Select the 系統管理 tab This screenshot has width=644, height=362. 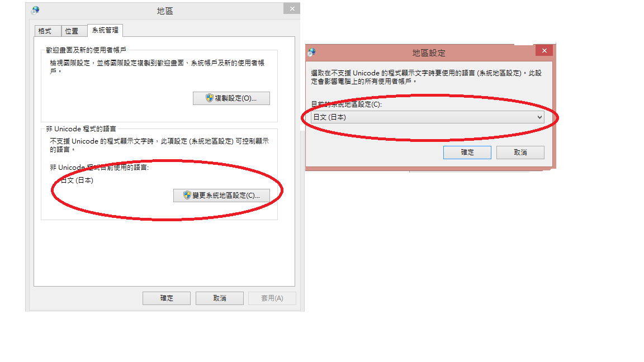tap(105, 30)
